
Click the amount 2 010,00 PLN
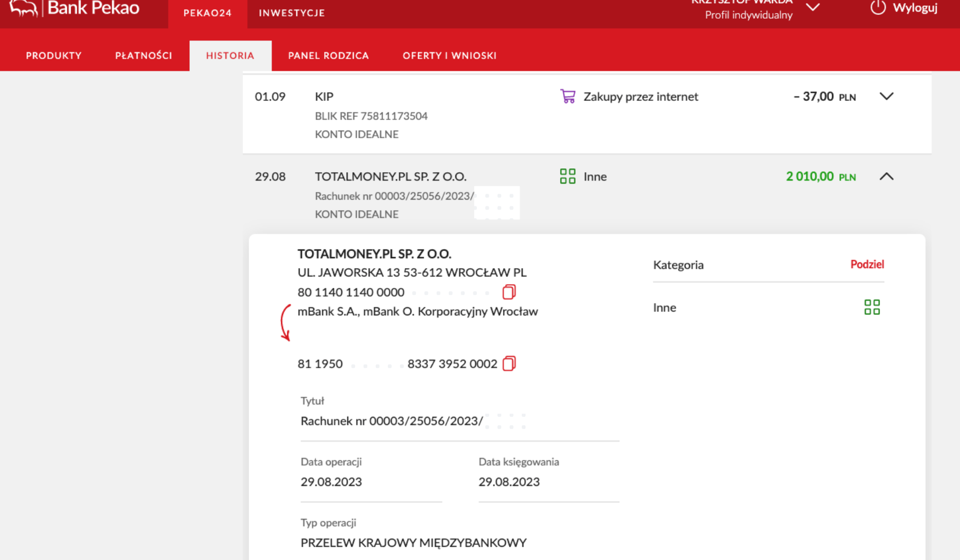pos(821,177)
